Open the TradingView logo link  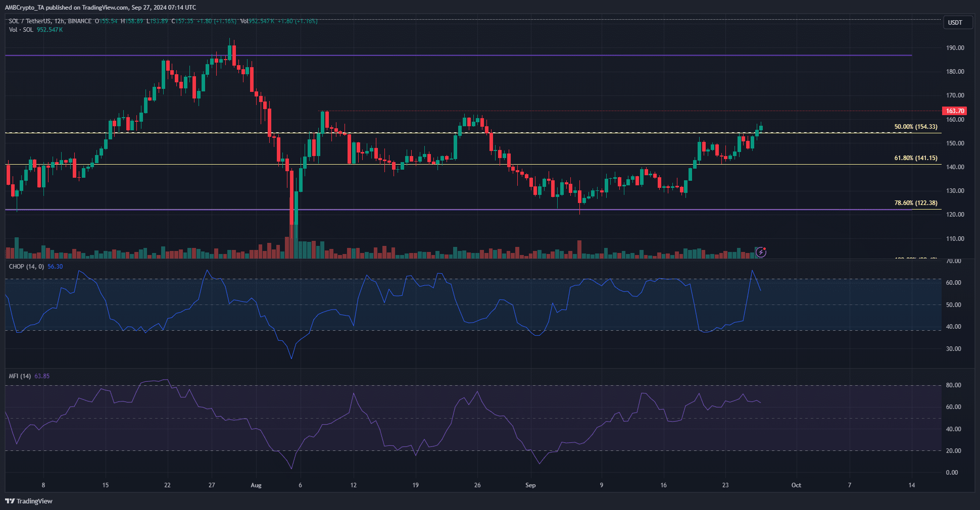pos(29,501)
